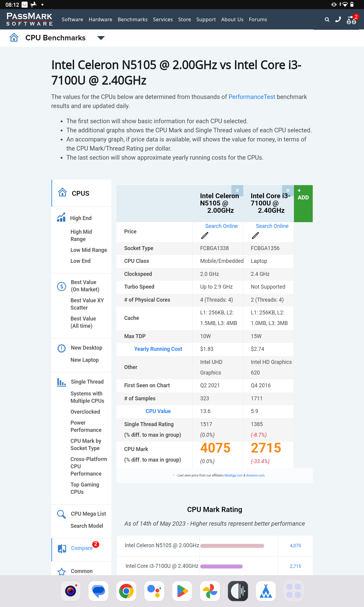Open the Software menu
Screen dimensions: 364x607
click(x=72, y=19)
